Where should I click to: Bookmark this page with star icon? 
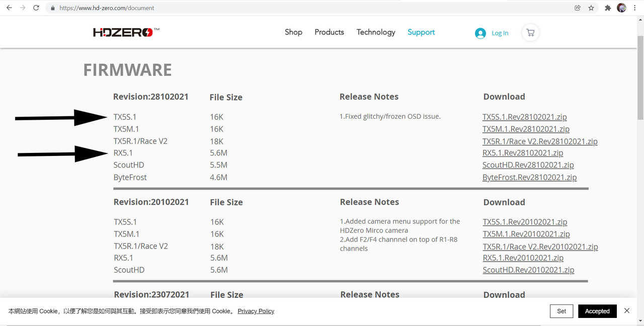(x=591, y=8)
